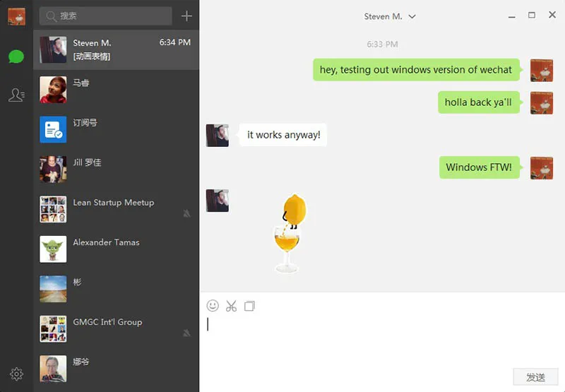Expand the Steven M. chat title dropdown
This screenshot has height=392, width=565.
click(x=412, y=16)
